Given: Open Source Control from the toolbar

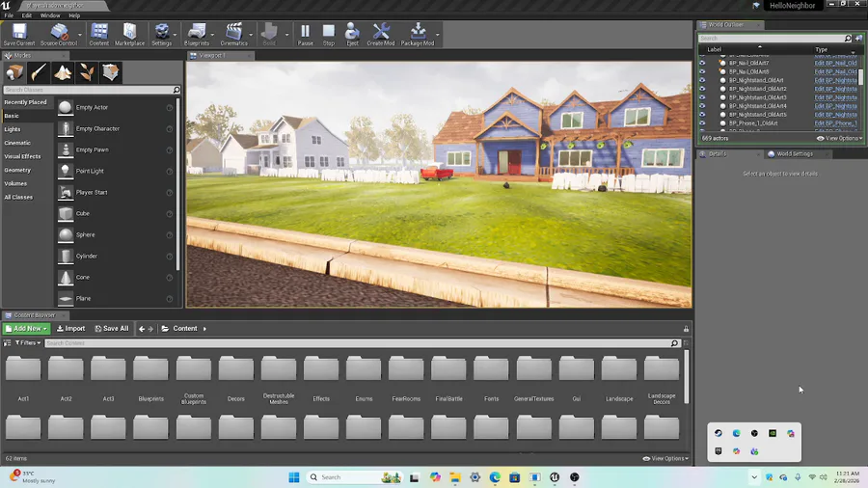Looking at the screenshot, I should coord(59,31).
